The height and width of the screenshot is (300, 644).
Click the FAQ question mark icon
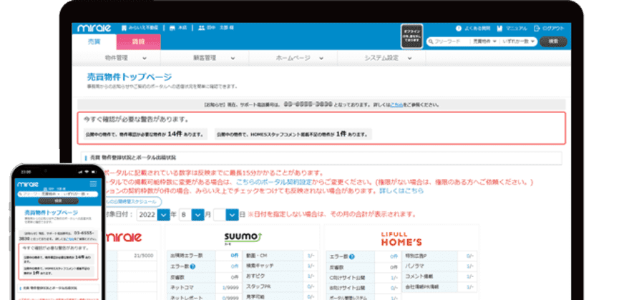tap(458, 29)
